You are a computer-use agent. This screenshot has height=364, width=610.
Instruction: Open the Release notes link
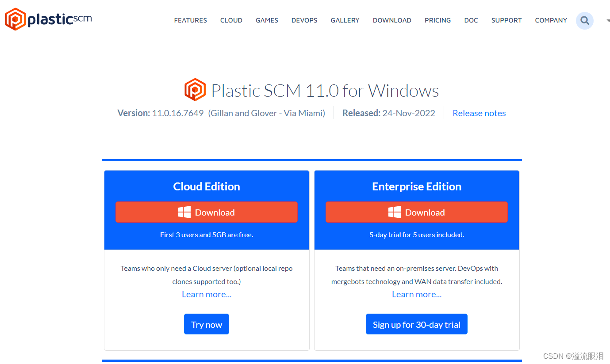tap(479, 113)
